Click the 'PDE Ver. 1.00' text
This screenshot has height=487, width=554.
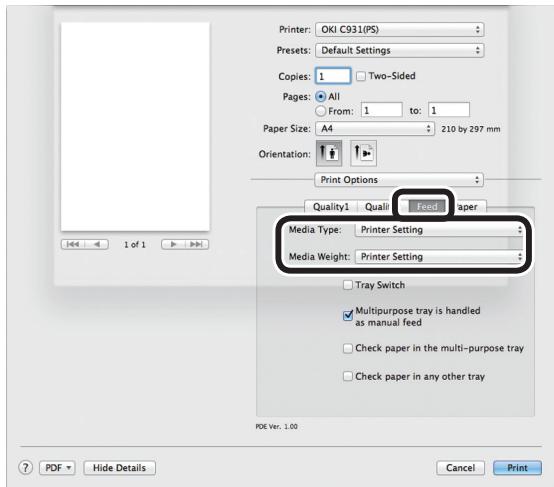(277, 427)
